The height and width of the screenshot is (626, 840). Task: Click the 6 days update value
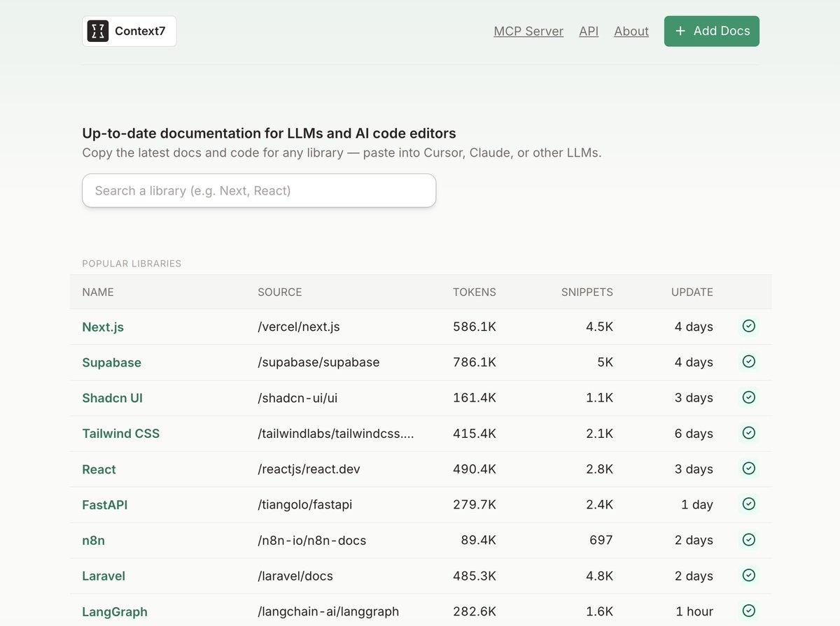[x=694, y=434]
